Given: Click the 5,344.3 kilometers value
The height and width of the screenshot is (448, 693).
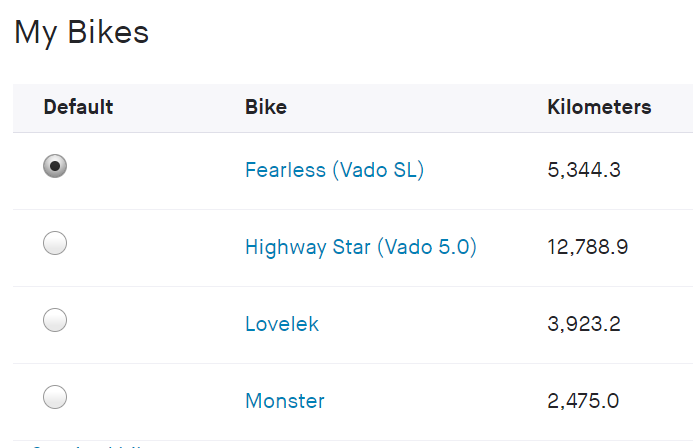Looking at the screenshot, I should pos(584,170).
